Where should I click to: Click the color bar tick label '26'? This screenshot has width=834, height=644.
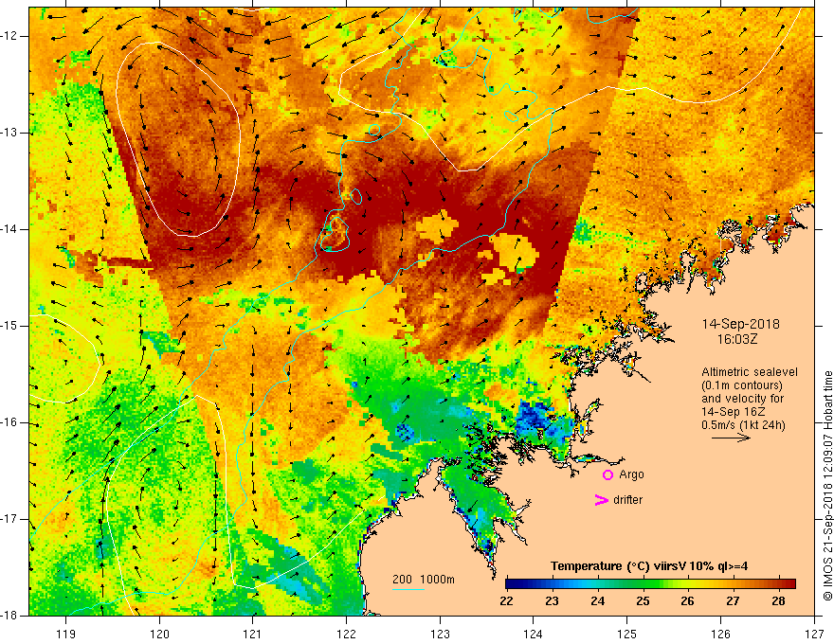[687, 601]
